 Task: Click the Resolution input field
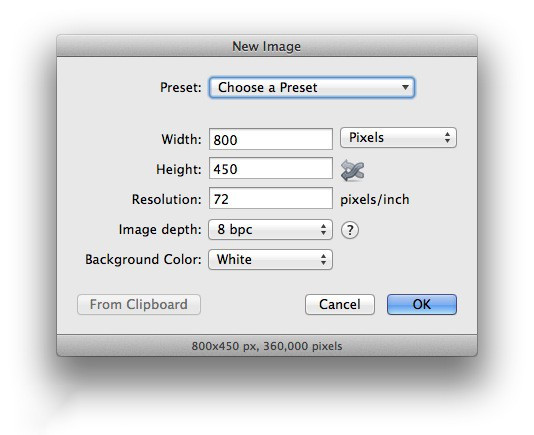[271, 198]
